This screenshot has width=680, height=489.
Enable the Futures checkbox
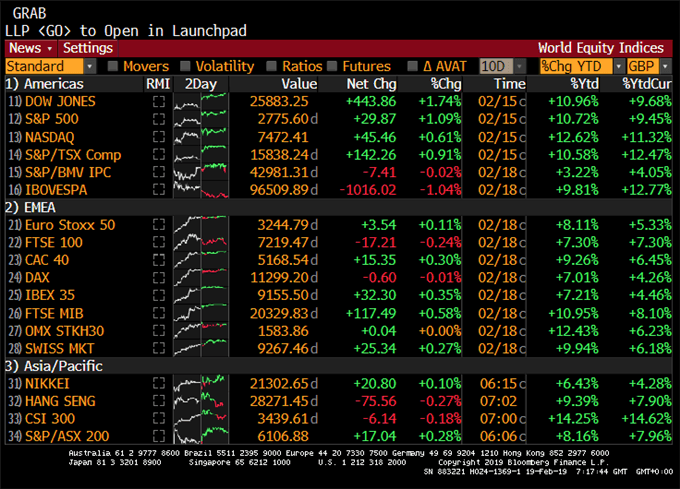(332, 66)
